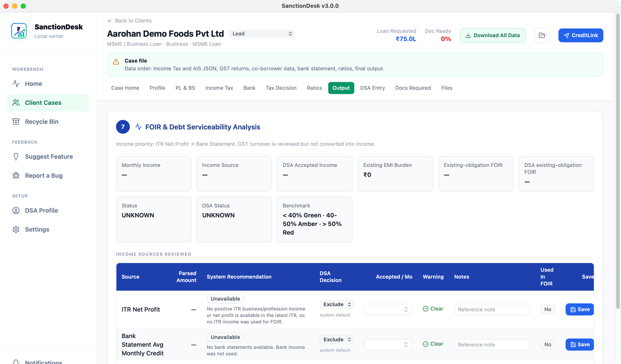Click the Recycle Bin icon
621x364 pixels.
[16, 121]
